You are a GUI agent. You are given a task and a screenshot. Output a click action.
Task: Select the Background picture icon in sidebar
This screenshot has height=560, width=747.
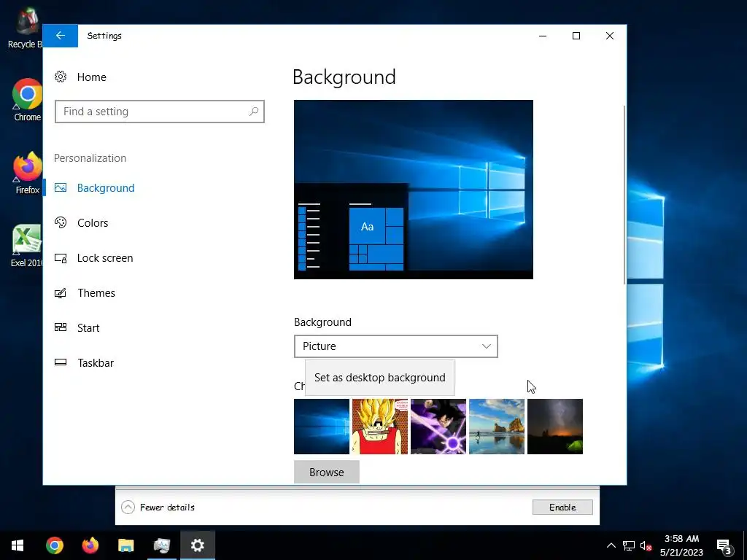[x=61, y=187]
